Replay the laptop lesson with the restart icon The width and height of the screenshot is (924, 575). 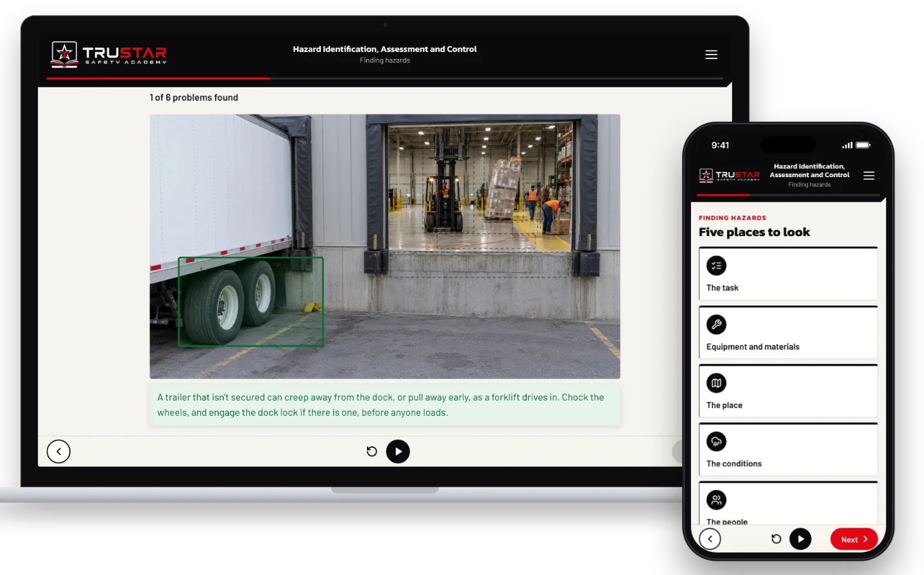pos(372,451)
